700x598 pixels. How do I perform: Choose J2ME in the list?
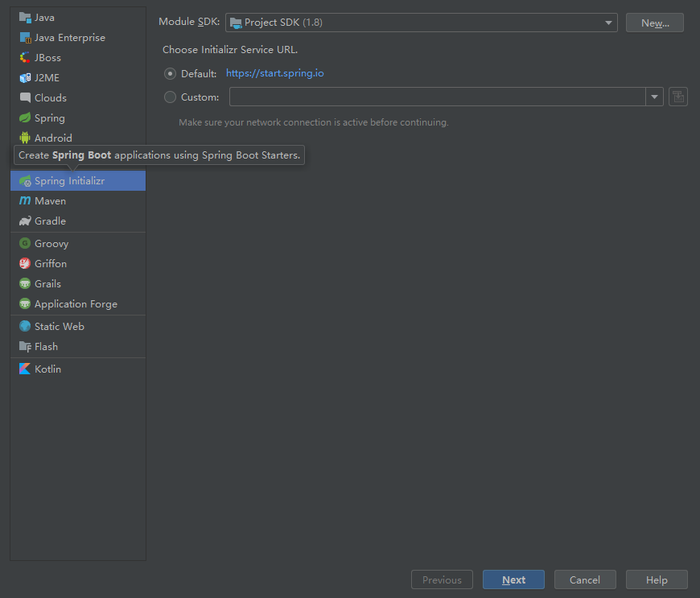(78, 78)
